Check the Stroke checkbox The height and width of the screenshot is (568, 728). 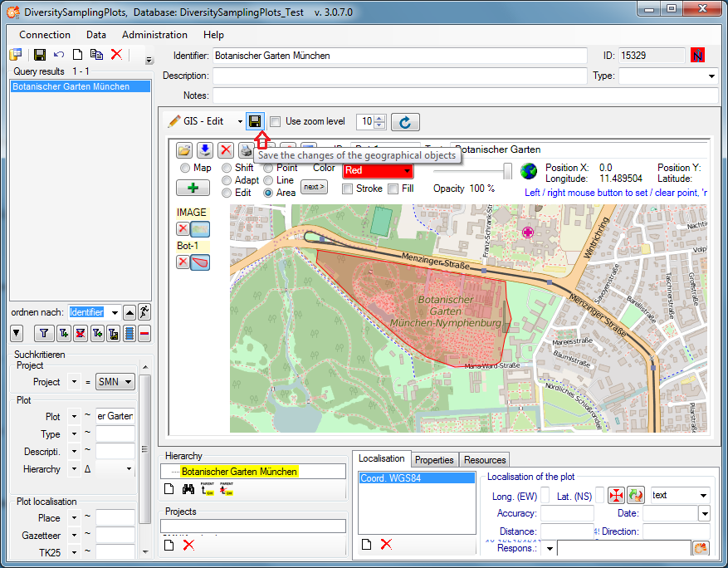(x=349, y=189)
